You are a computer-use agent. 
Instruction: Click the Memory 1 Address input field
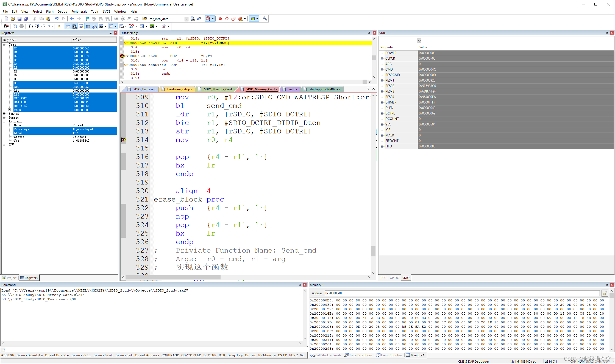[x=462, y=293]
